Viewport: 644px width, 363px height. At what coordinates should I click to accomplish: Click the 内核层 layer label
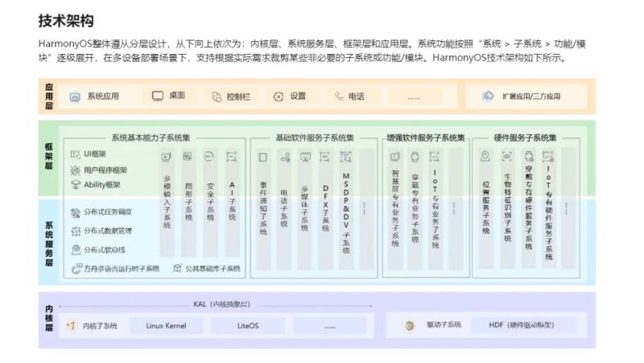point(49,318)
